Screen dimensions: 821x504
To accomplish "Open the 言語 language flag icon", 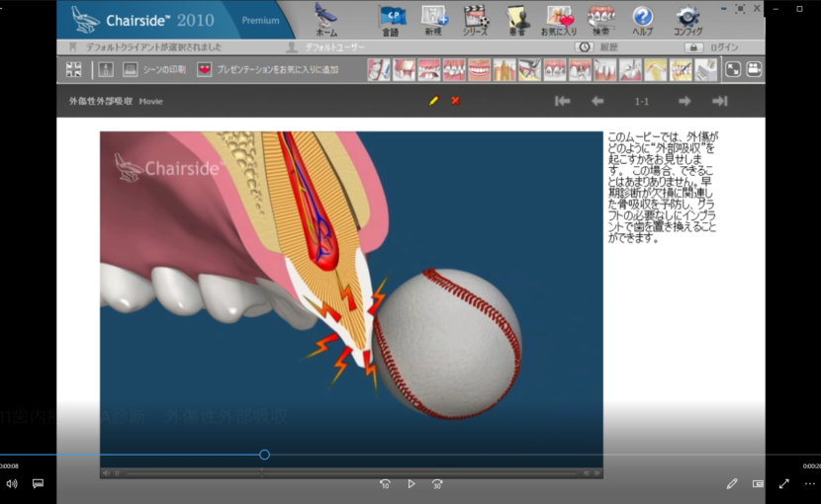I will (x=391, y=20).
